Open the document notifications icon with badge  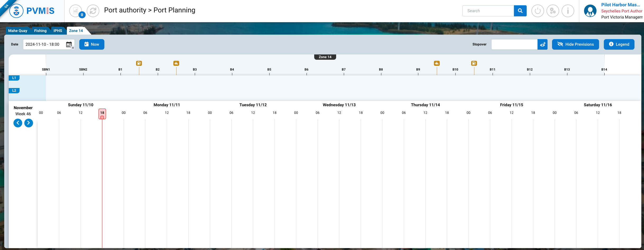tap(76, 11)
